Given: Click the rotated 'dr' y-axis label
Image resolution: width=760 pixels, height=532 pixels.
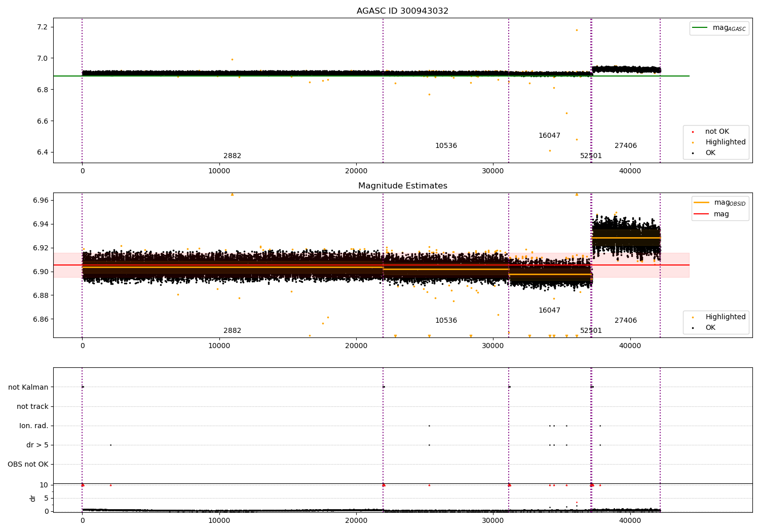Looking at the screenshot, I should tap(33, 498).
